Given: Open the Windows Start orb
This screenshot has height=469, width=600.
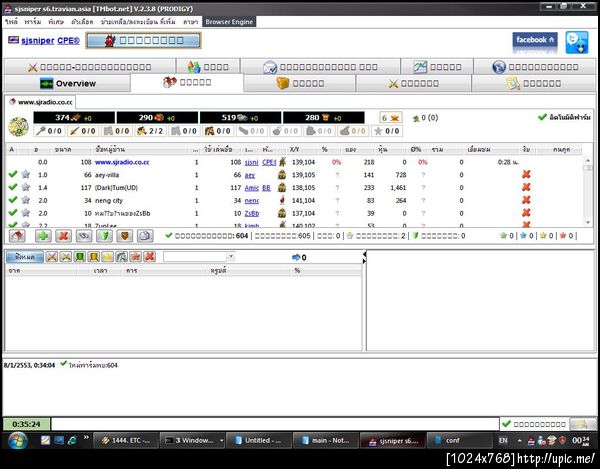Looking at the screenshot, I should (17, 440).
